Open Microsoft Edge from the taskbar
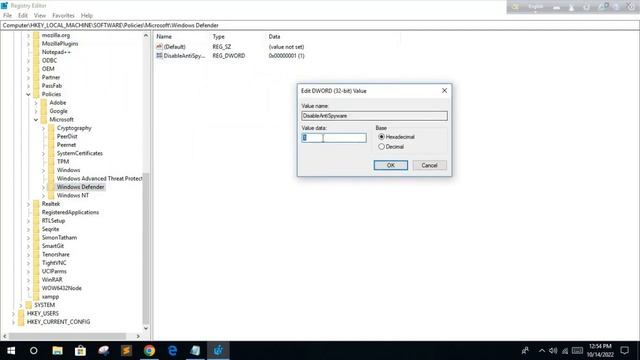The height and width of the screenshot is (360, 640). pos(173,351)
